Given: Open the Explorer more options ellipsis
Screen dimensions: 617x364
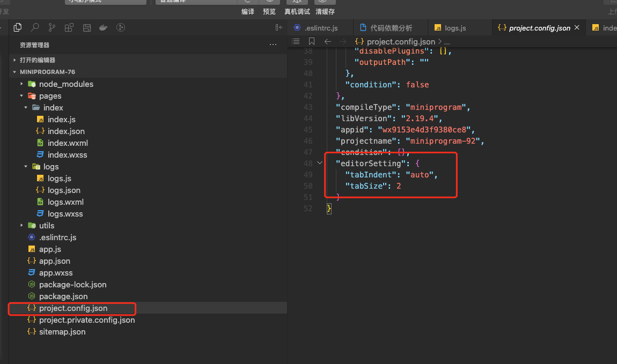Looking at the screenshot, I should [x=273, y=45].
